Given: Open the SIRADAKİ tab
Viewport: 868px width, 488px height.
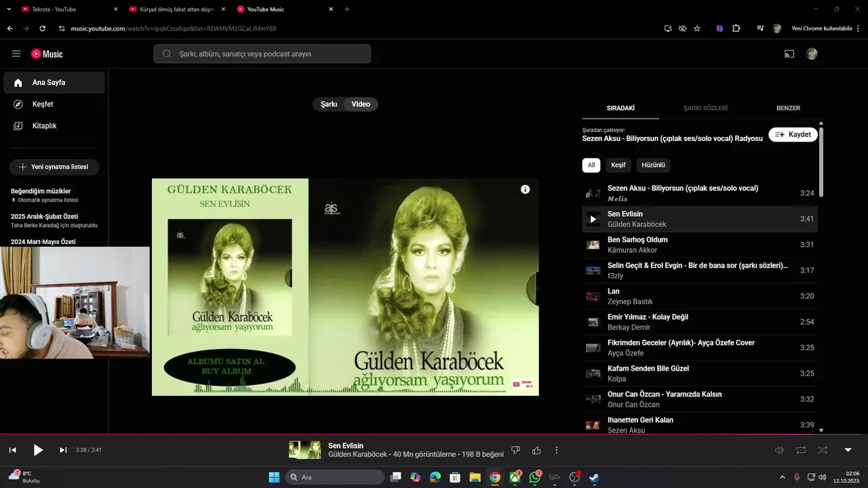Looking at the screenshot, I should [620, 108].
